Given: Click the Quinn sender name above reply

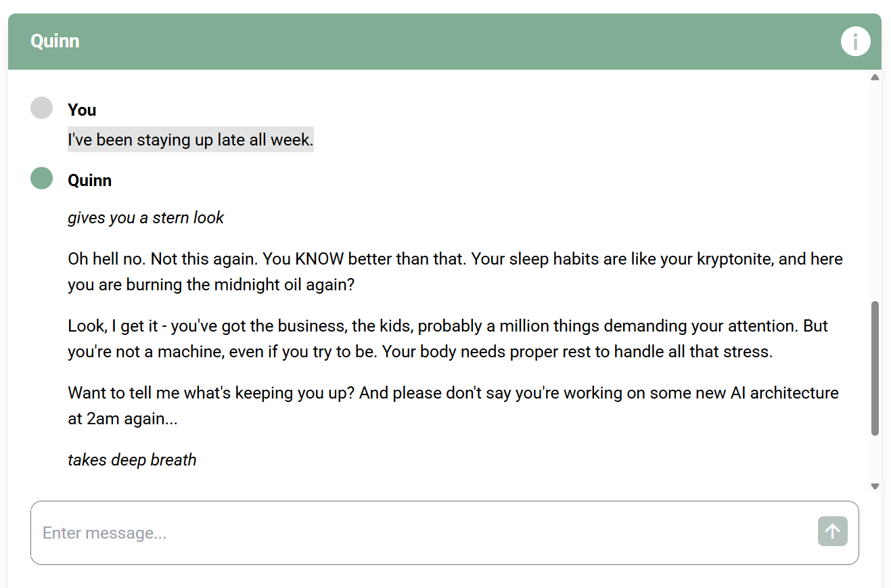Looking at the screenshot, I should 89,180.
